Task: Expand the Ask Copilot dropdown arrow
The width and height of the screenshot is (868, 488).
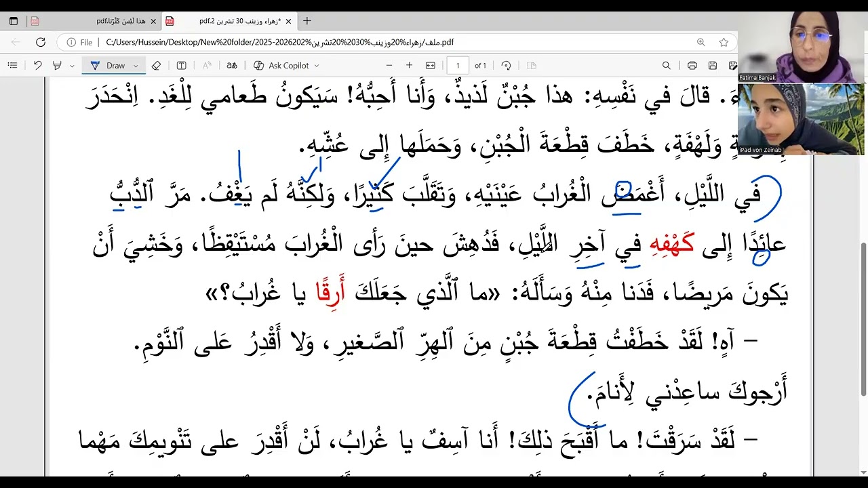Action: [317, 66]
